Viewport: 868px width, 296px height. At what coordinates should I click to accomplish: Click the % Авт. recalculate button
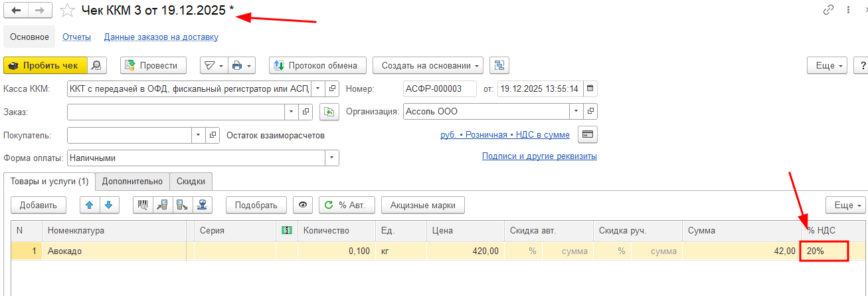point(347,205)
